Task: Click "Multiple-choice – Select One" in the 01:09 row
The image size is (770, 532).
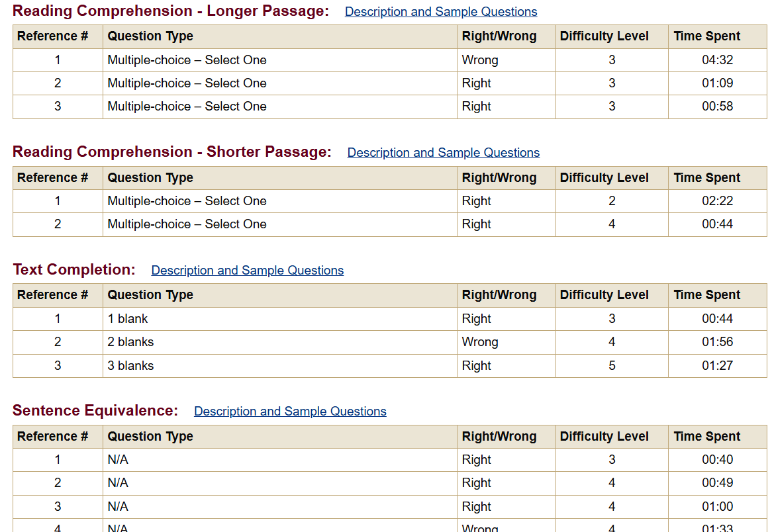Action: [187, 83]
